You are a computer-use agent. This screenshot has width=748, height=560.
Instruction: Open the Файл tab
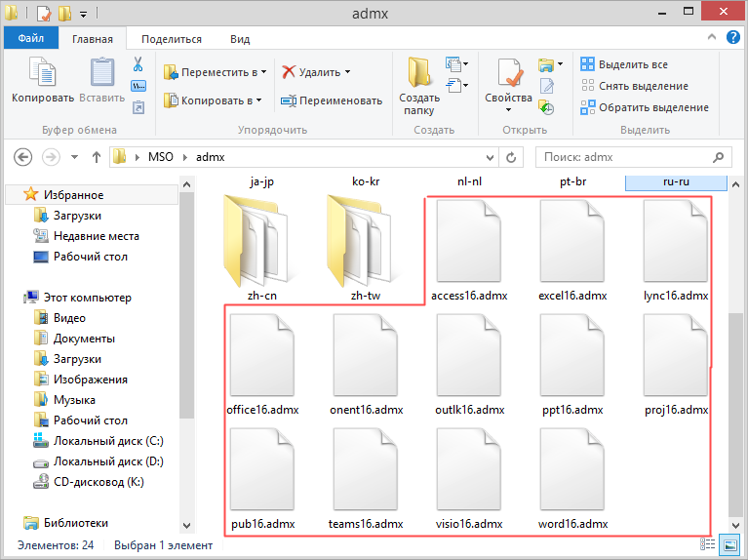click(x=31, y=38)
